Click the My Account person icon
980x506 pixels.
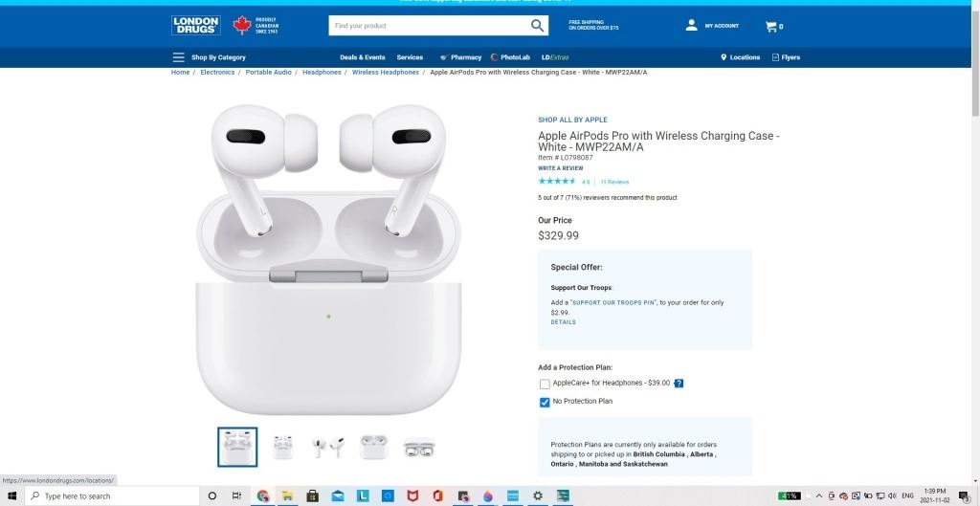click(691, 26)
